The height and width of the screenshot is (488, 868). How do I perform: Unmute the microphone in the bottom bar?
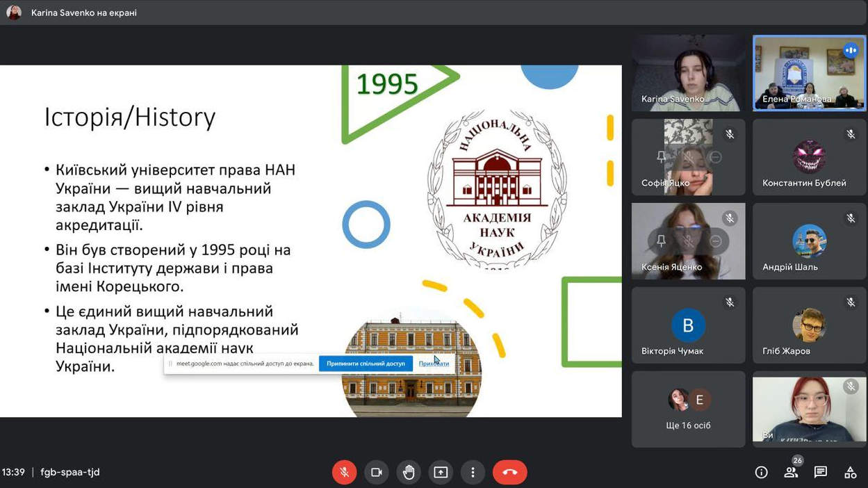point(344,472)
